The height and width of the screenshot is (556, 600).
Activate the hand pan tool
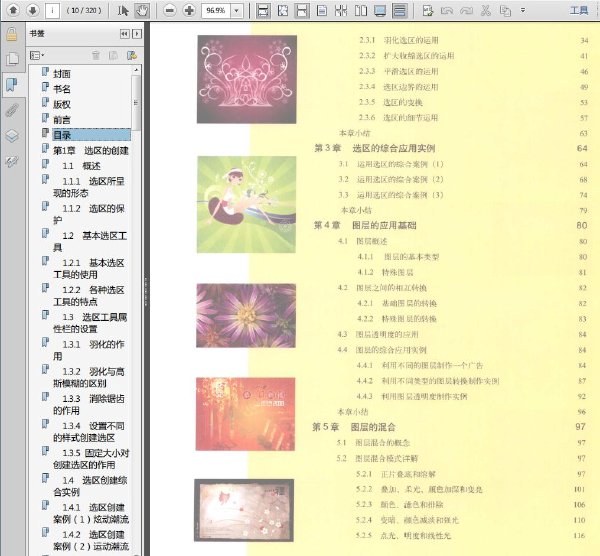(142, 10)
